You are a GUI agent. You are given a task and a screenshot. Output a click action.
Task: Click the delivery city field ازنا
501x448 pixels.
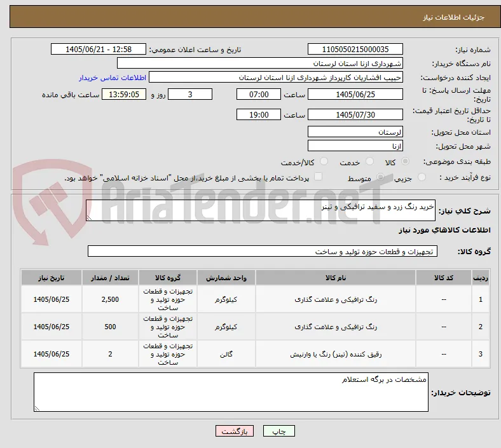click(x=355, y=146)
